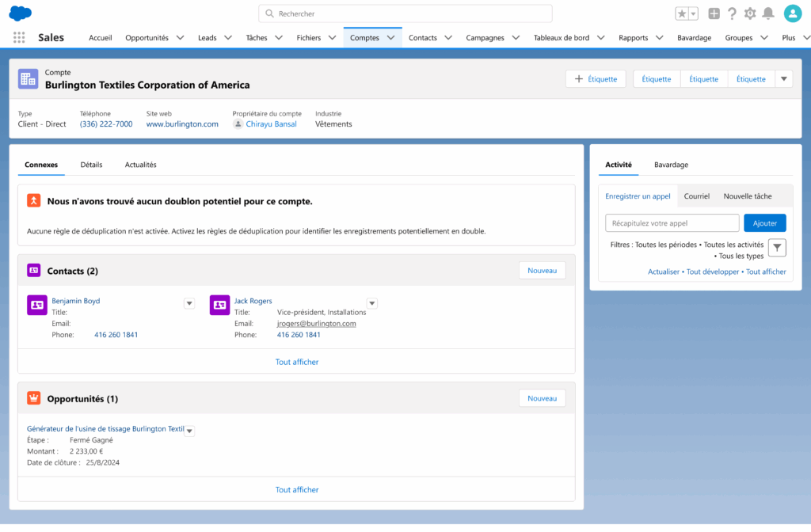The width and height of the screenshot is (811, 532).
Task: Click the Ajouter button
Action: pyautogui.click(x=764, y=222)
